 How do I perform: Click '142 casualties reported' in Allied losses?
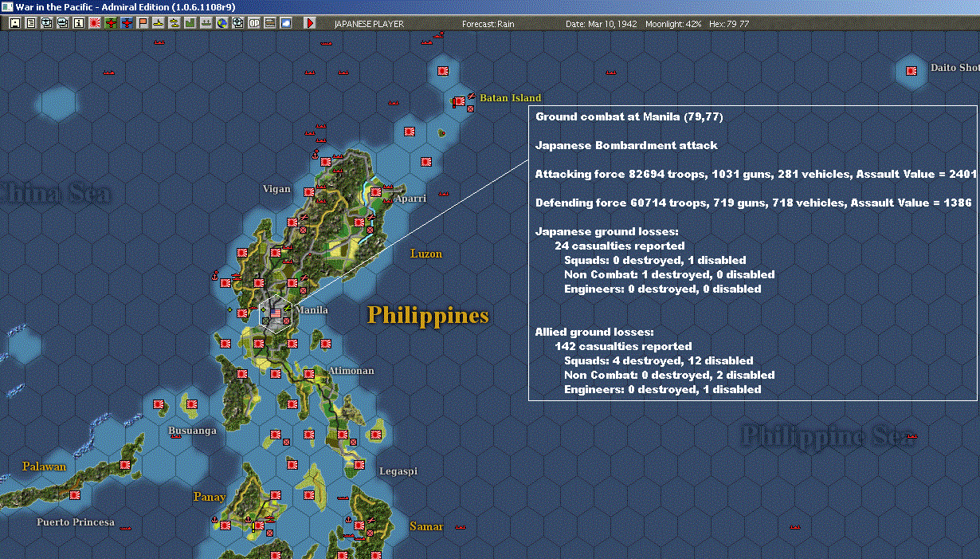(x=623, y=346)
